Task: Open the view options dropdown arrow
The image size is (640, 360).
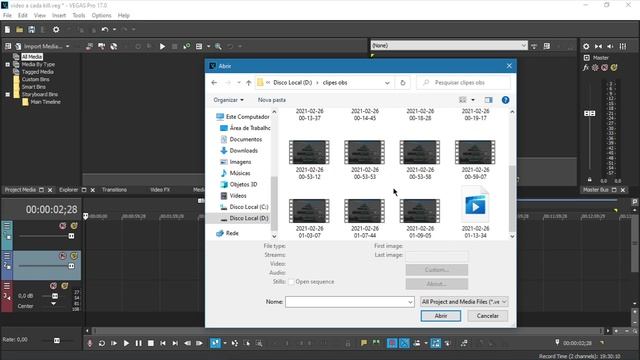Action: coord(473,100)
